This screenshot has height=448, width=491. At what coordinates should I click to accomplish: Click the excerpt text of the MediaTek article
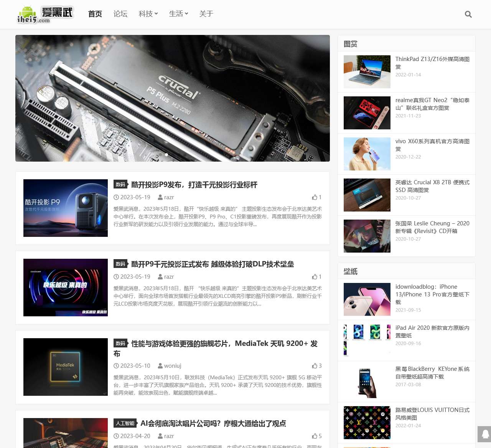pos(217,385)
